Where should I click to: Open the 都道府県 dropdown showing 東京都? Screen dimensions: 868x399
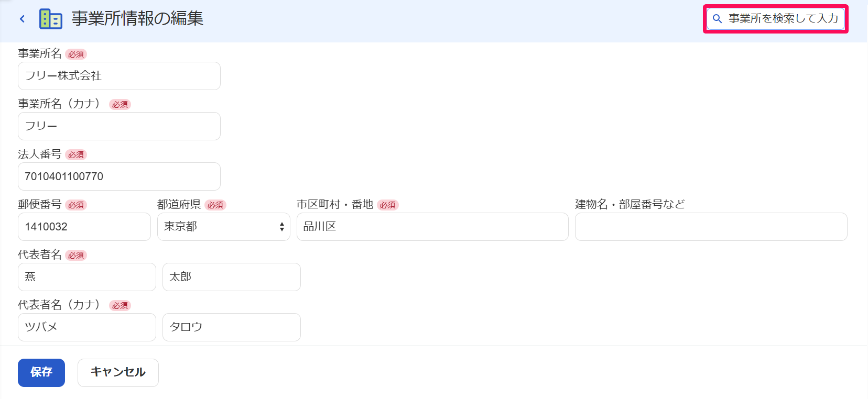(224, 227)
